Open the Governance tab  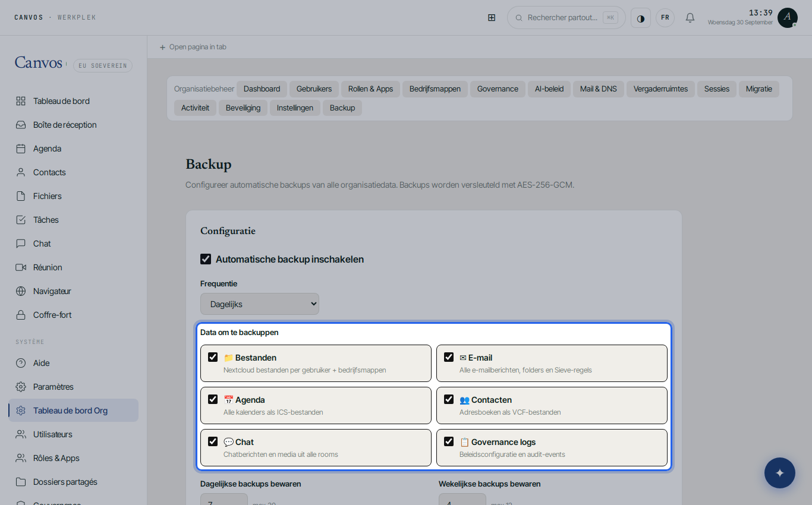498,89
